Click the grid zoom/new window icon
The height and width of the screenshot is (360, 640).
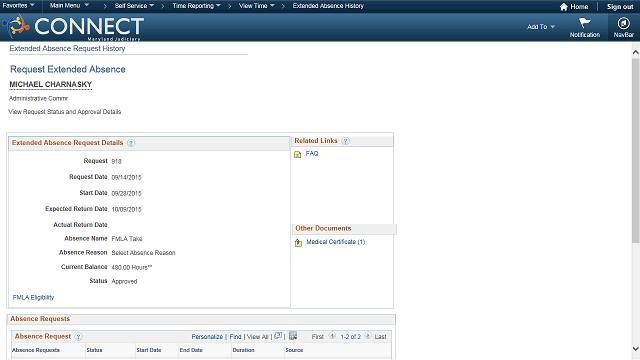278,336
